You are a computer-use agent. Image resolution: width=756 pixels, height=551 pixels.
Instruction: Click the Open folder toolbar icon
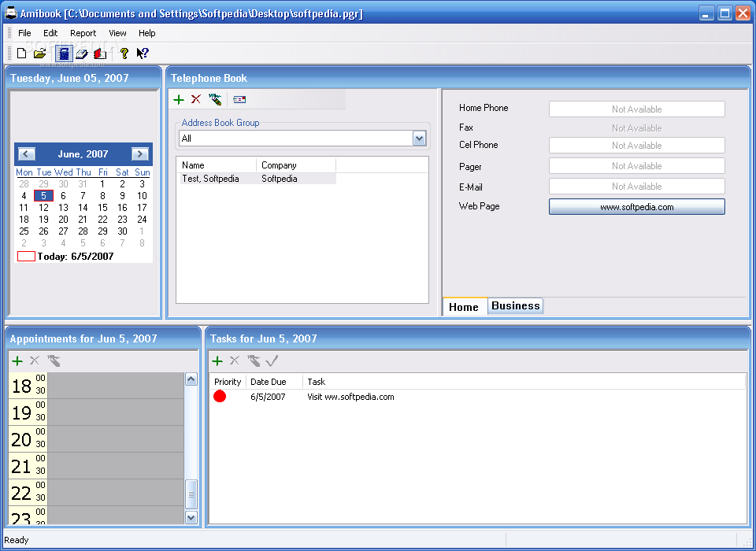[40, 53]
